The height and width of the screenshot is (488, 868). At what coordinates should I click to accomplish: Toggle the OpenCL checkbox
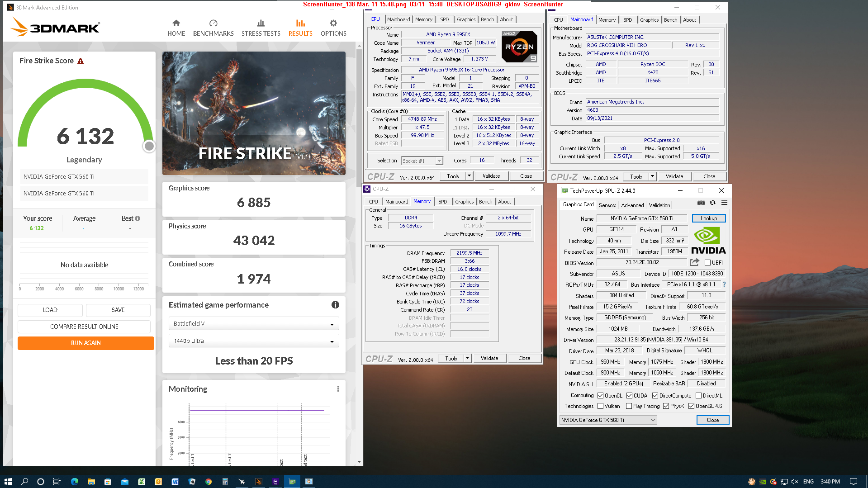point(600,396)
